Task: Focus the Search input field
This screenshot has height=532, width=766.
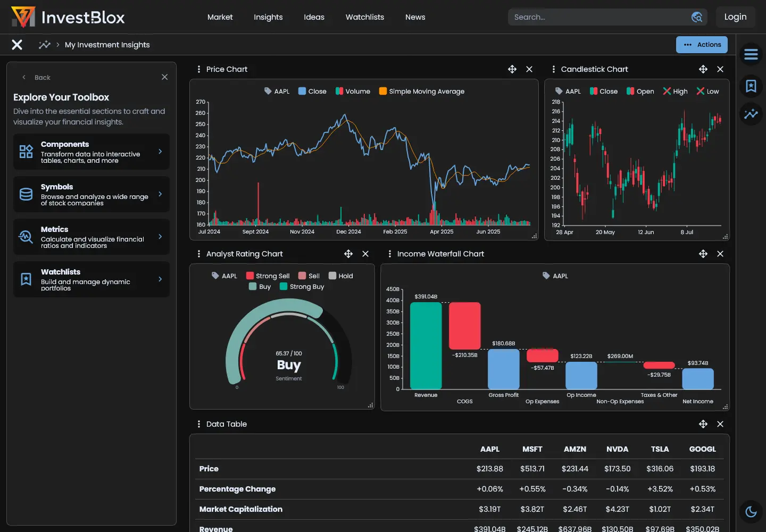Action: (x=607, y=17)
